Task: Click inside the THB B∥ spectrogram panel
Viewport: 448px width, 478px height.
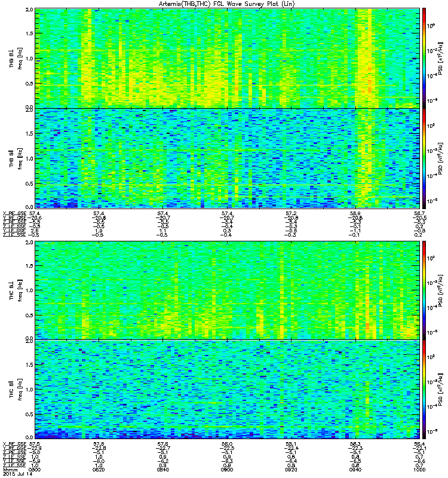Action: (228, 158)
